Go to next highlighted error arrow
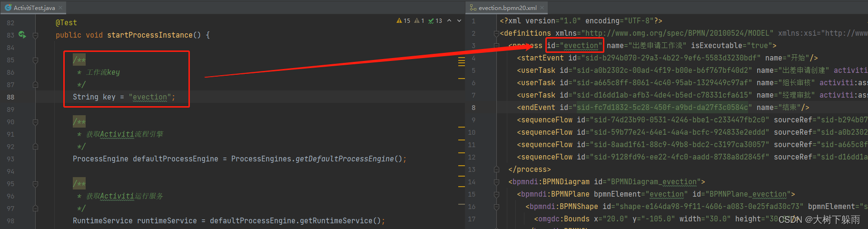Screen dimensions: 868x229 (x=459, y=21)
